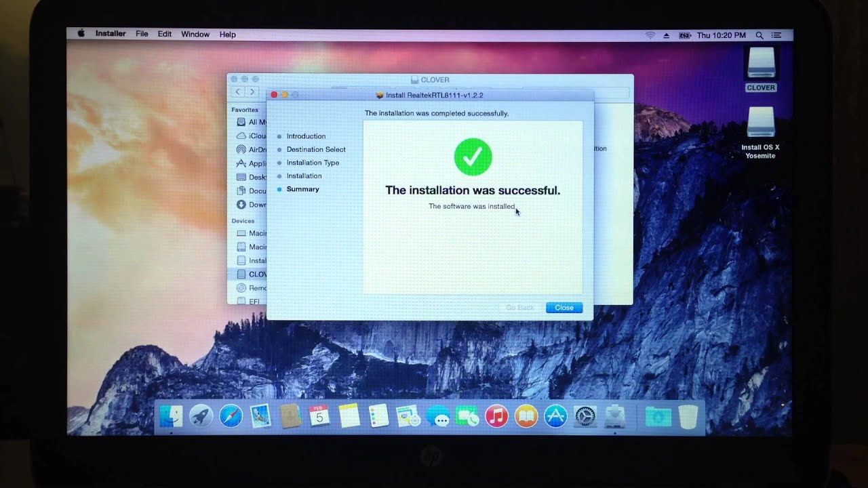The image size is (868, 488).
Task: Click package icon in Installer title bar
Action: click(380, 96)
